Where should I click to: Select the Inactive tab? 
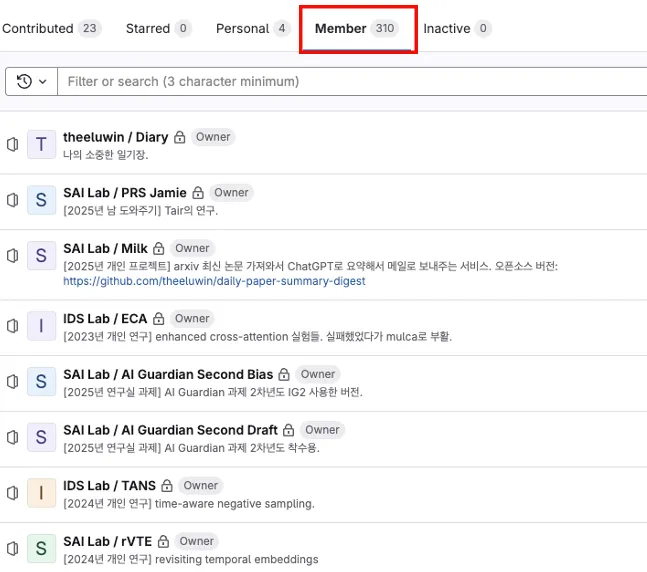pos(457,28)
